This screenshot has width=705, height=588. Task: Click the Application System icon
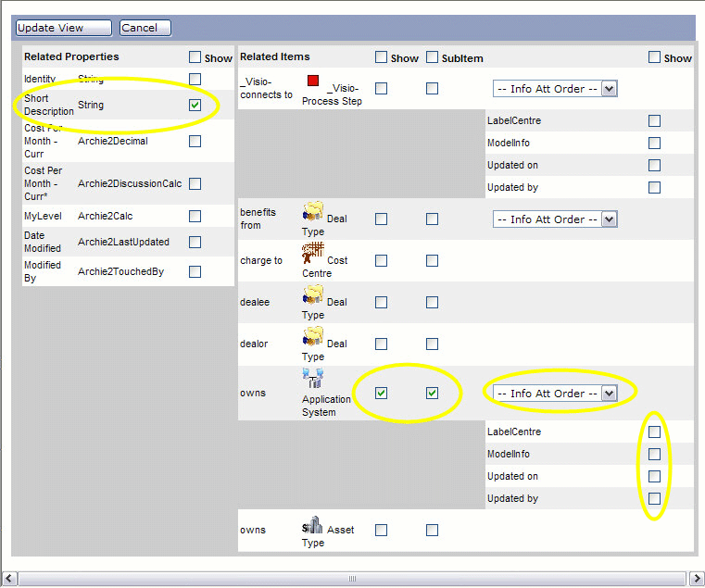coord(312,379)
